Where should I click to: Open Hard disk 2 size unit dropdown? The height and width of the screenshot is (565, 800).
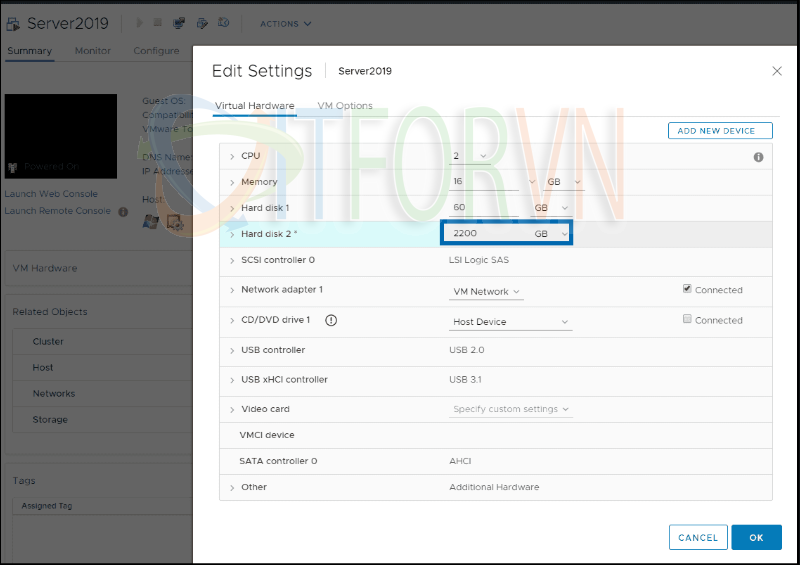(x=551, y=234)
